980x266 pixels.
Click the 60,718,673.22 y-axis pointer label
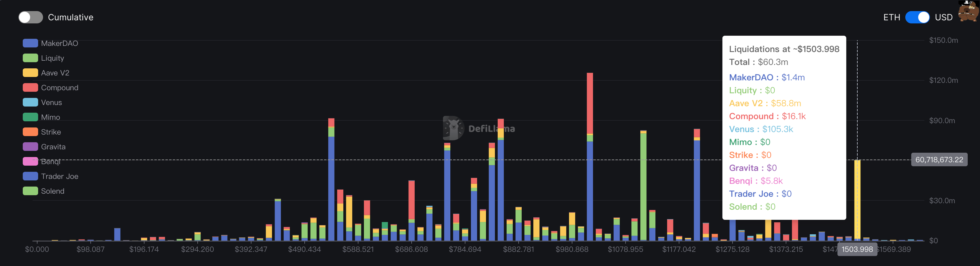pyautogui.click(x=939, y=160)
